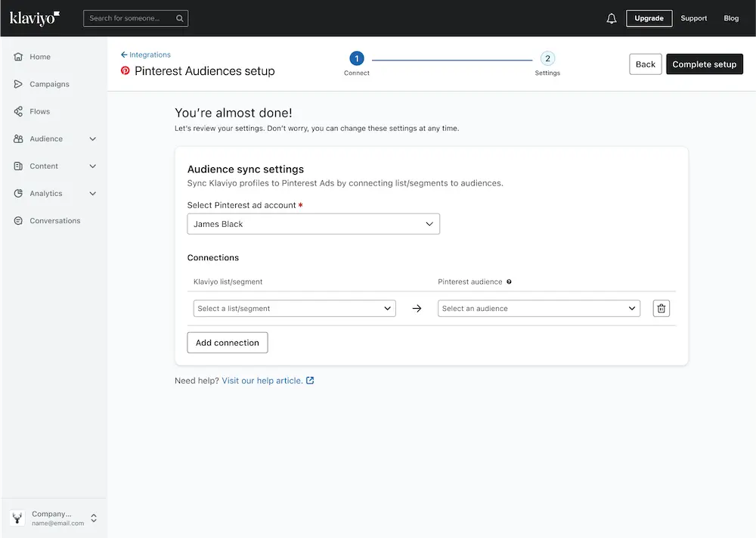Visit our help article link
The height and width of the screenshot is (538, 756).
262,380
